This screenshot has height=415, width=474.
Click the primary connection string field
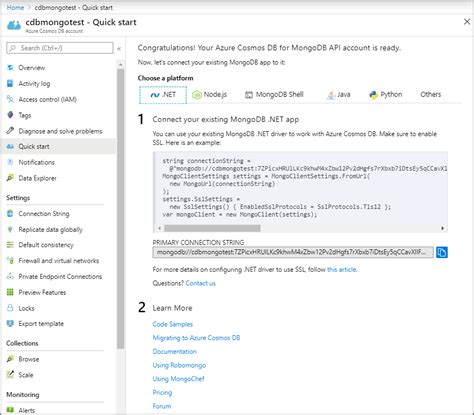(293, 252)
